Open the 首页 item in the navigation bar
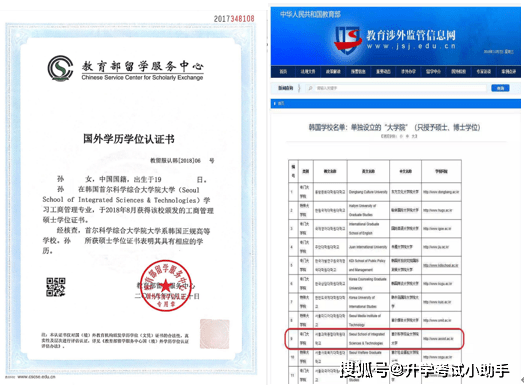This screenshot has height=387, width=524. (283, 72)
